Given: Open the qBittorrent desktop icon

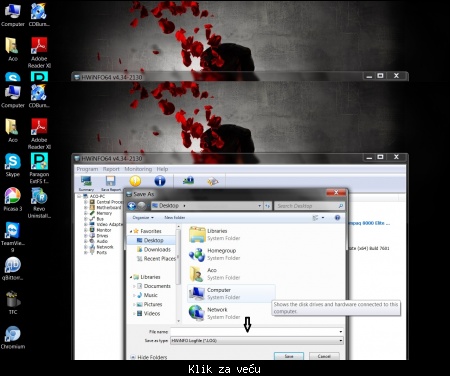Looking at the screenshot, I should pyautogui.click(x=13, y=269).
